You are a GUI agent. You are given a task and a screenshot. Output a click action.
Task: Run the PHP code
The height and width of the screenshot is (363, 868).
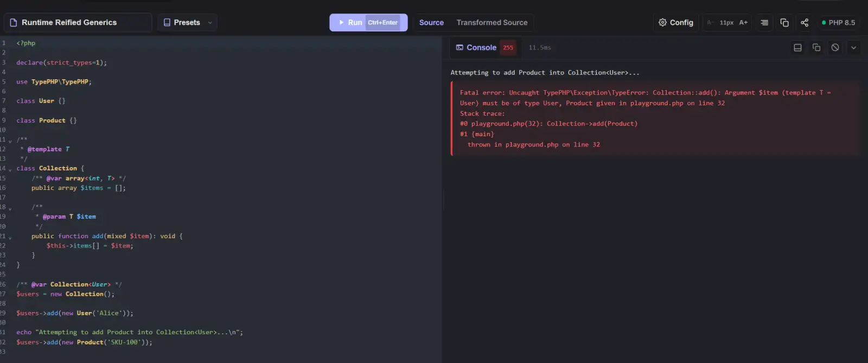tap(368, 22)
